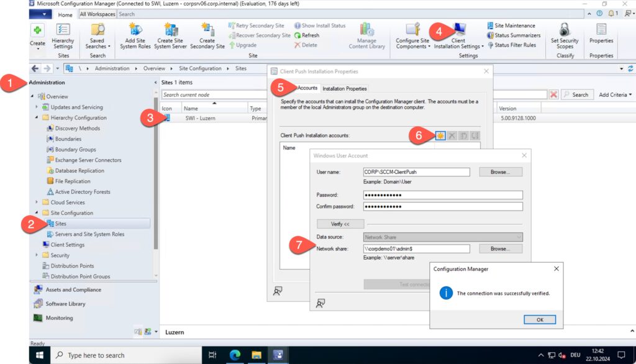Click Create Site System Server icon
This screenshot has width=636, height=364.
[x=170, y=29]
